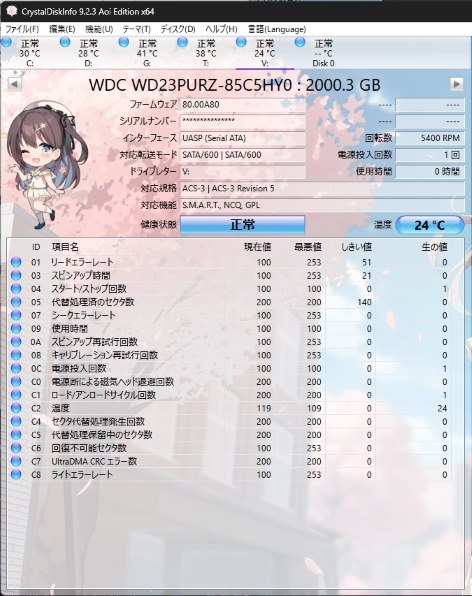Open the テーマ(T) menu

(x=136, y=29)
